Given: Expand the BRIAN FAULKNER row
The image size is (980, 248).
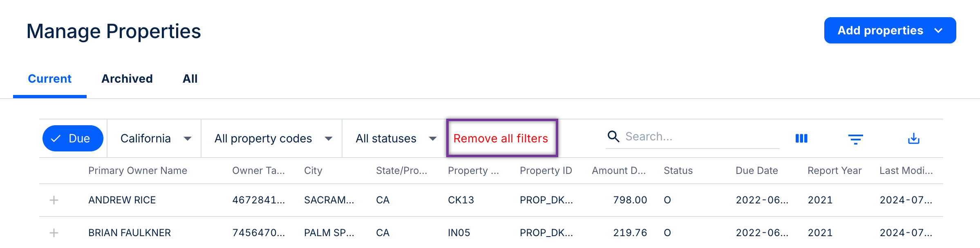Looking at the screenshot, I should coord(54,233).
